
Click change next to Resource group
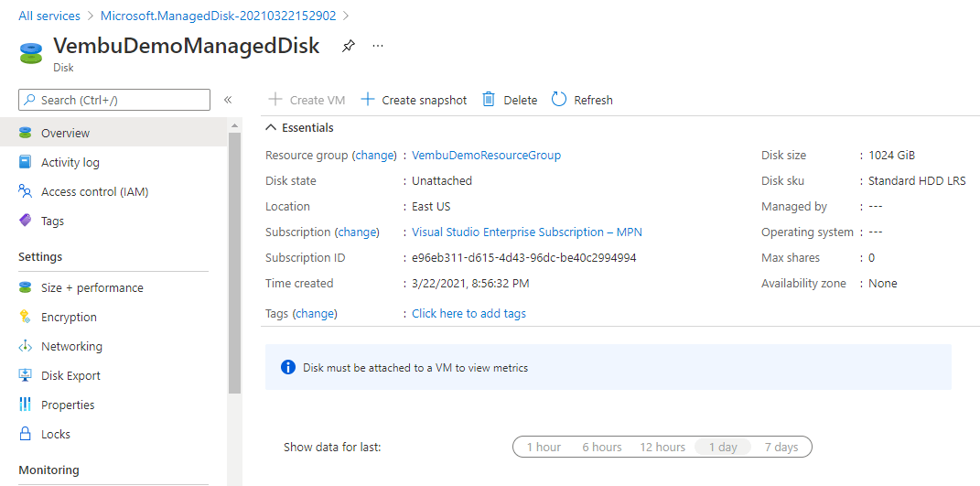click(374, 155)
